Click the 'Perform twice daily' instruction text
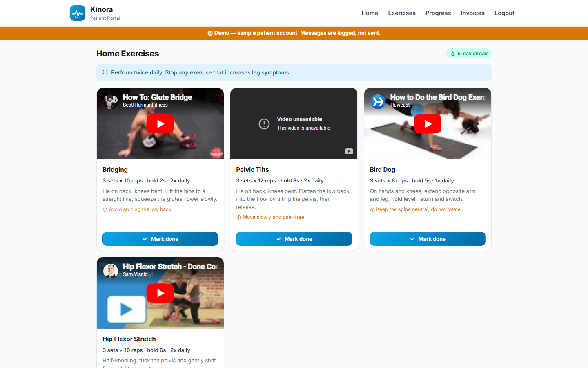 [x=201, y=72]
